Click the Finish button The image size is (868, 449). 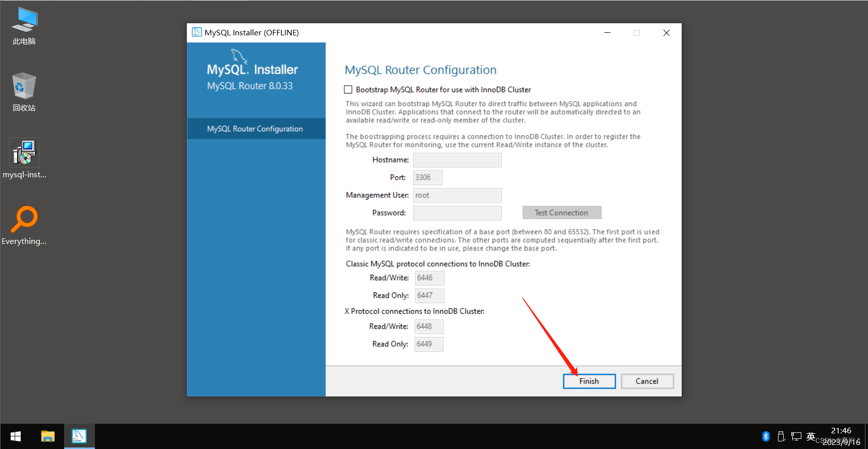pyautogui.click(x=589, y=381)
